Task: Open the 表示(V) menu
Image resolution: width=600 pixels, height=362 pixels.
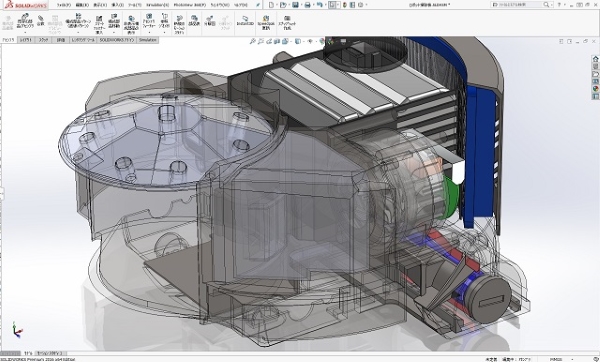Action: point(100,5)
